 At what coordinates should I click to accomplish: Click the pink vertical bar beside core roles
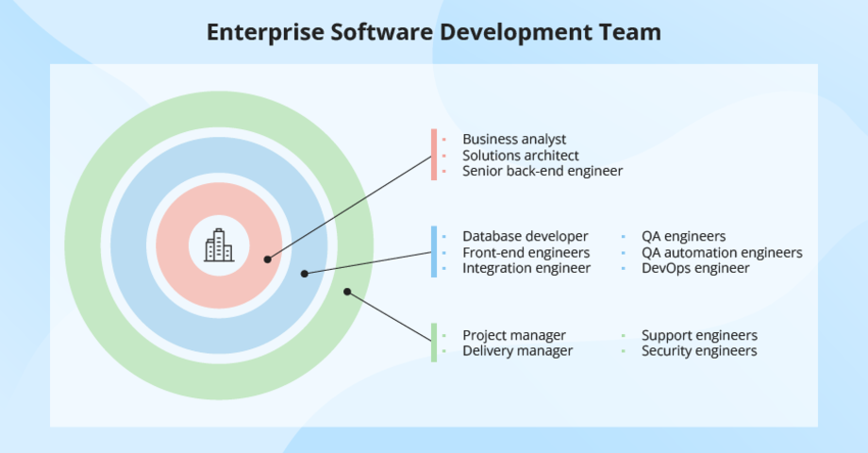(434, 155)
